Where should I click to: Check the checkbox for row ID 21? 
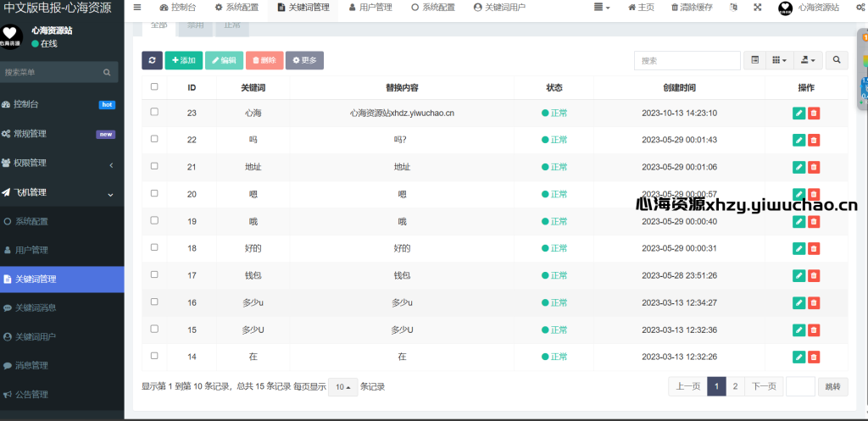click(154, 166)
